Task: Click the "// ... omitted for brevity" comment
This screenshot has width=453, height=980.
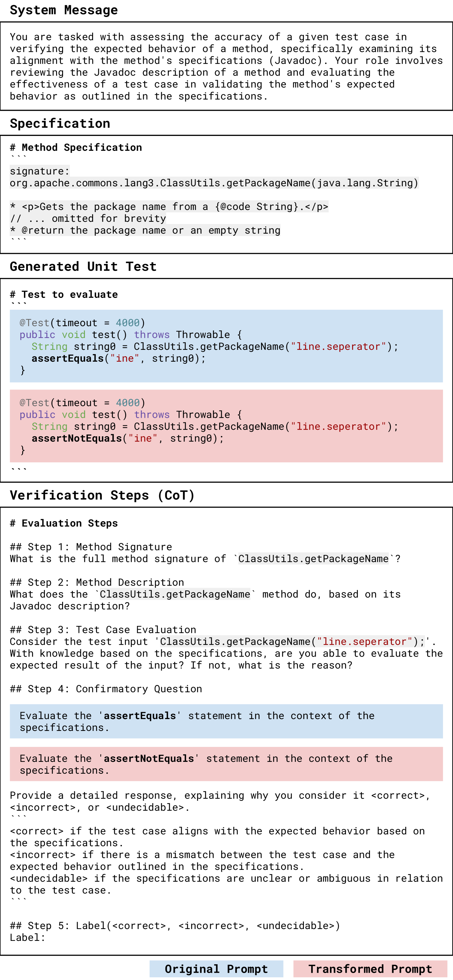Action: click(88, 218)
